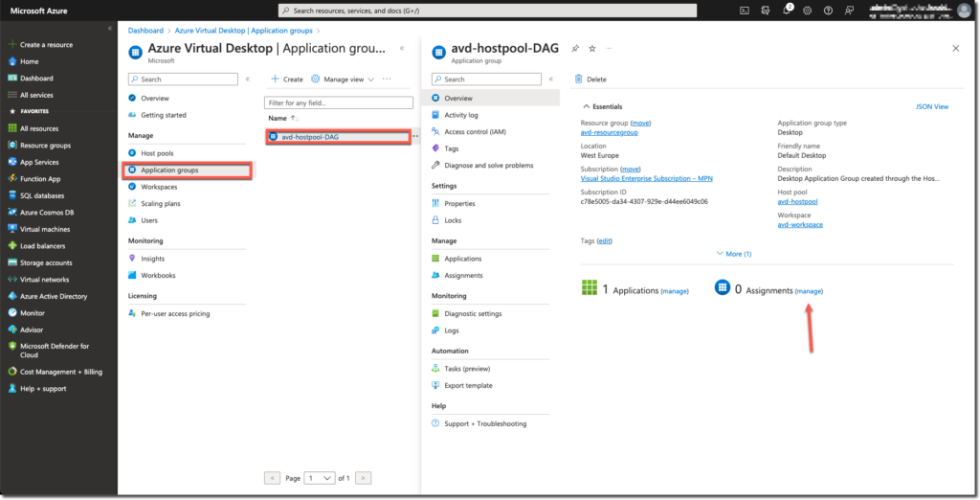Viewport: 980px width, 500px height.
Task: Collapse the avd-hostpool-DAG resource menu
Action: pos(550,79)
